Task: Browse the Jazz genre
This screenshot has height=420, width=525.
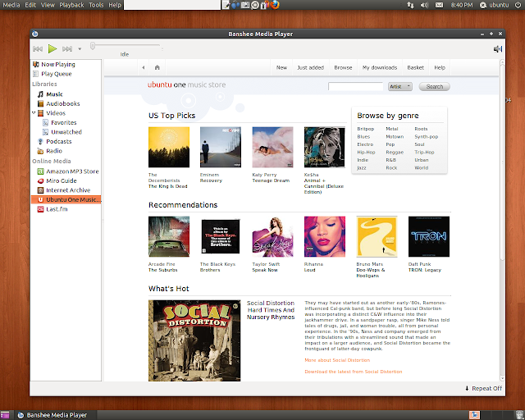Action: (362, 168)
